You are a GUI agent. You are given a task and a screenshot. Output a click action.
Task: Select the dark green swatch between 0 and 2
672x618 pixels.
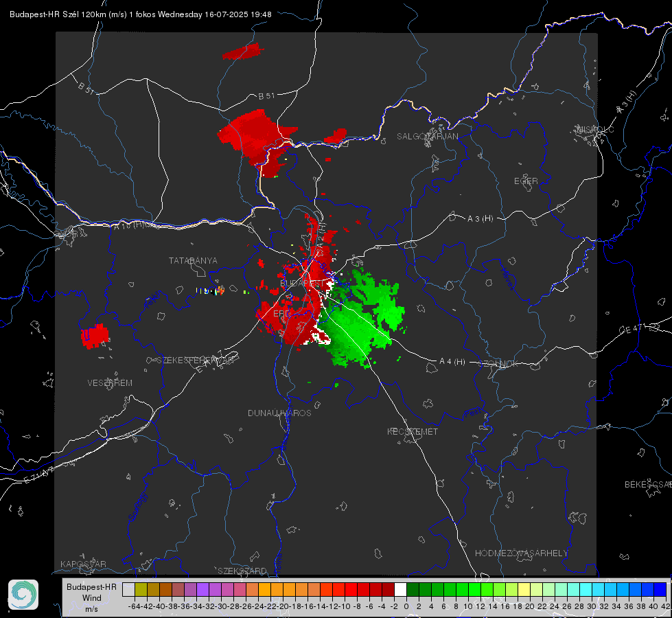413,590
